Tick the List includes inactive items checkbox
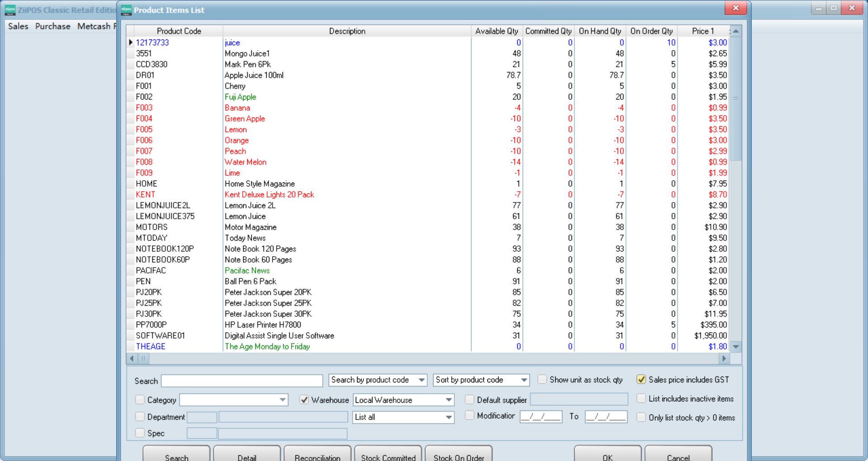The image size is (868, 461). pos(641,399)
